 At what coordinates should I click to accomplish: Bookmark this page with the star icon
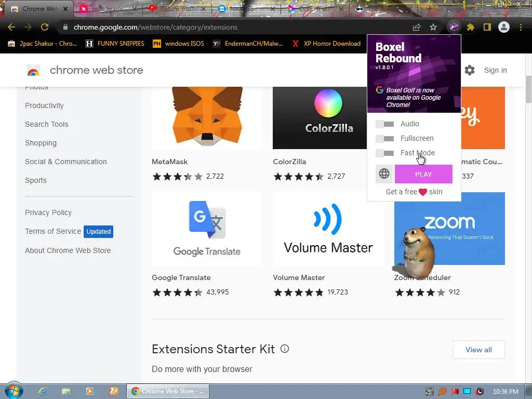tap(433, 27)
